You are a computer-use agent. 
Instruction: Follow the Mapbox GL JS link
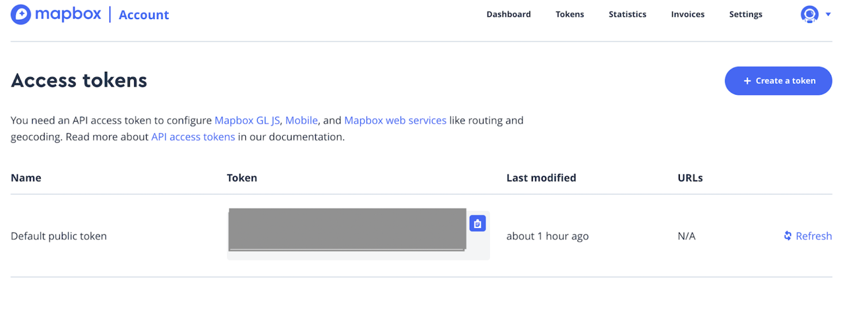tap(247, 120)
